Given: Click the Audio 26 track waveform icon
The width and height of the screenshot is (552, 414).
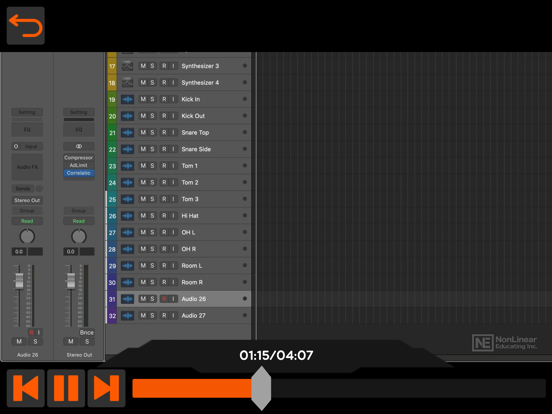Looking at the screenshot, I should tap(127, 299).
